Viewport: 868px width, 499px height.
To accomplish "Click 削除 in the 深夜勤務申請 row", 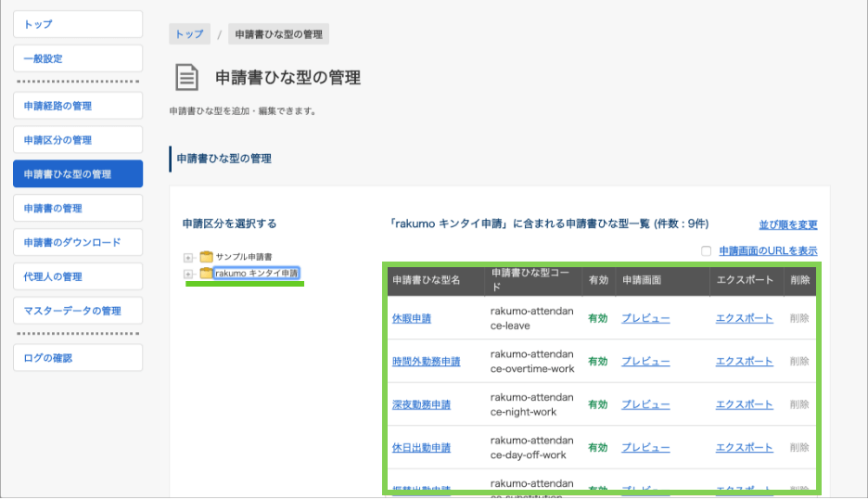I will tap(799, 404).
